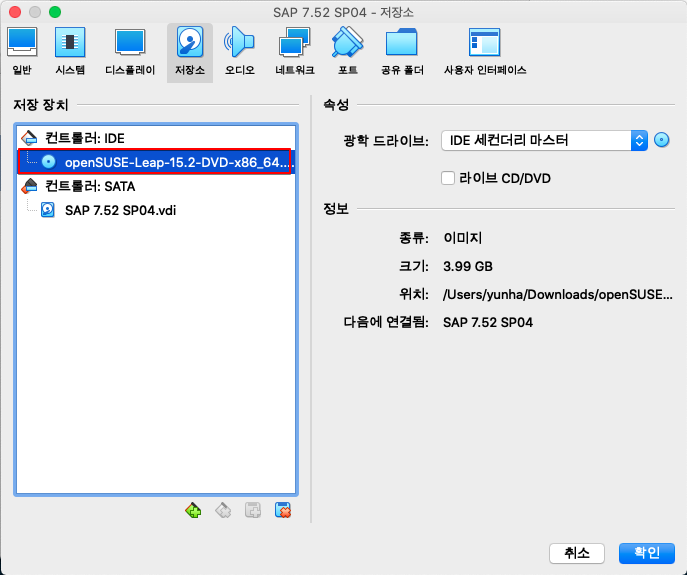The width and height of the screenshot is (687, 575).
Task: Click the green zoom window button
Action: (x=55, y=12)
